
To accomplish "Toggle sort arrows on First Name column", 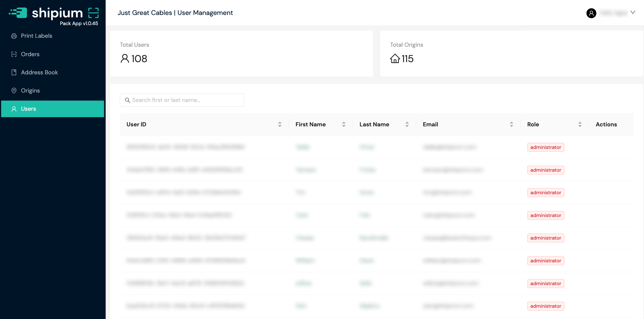I will click(344, 125).
